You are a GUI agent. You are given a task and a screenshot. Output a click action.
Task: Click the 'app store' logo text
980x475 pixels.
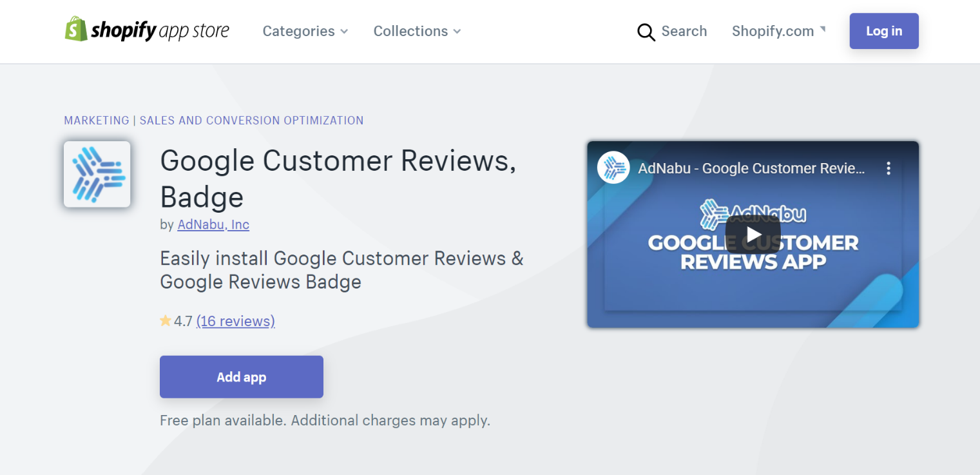pyautogui.click(x=193, y=31)
